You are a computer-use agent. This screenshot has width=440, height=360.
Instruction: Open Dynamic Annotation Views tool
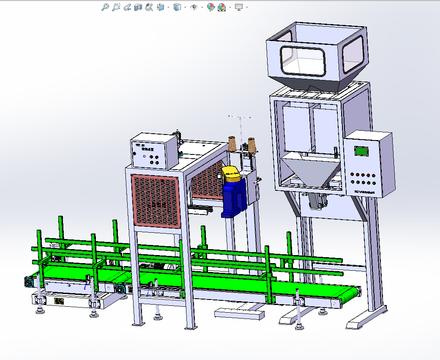tap(149, 7)
